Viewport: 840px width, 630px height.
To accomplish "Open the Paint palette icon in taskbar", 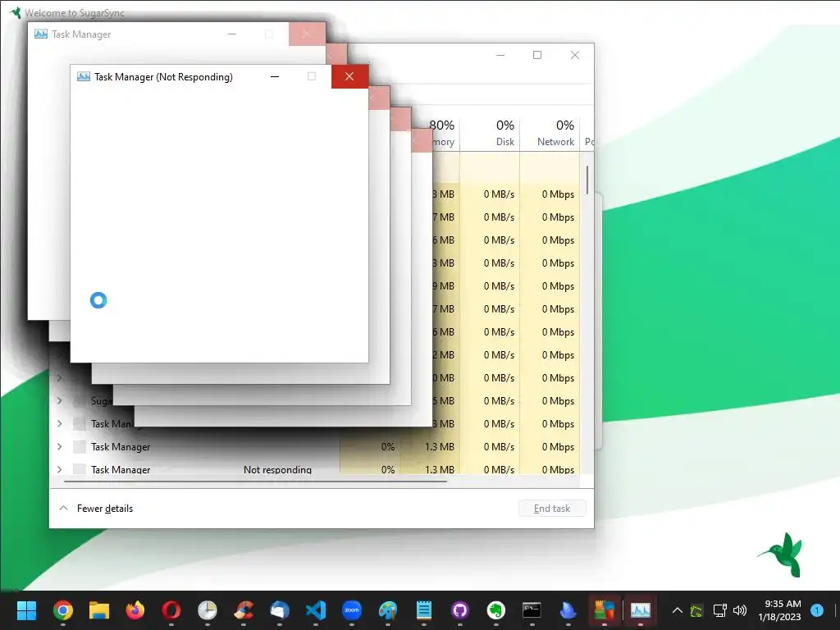I will (x=388, y=610).
